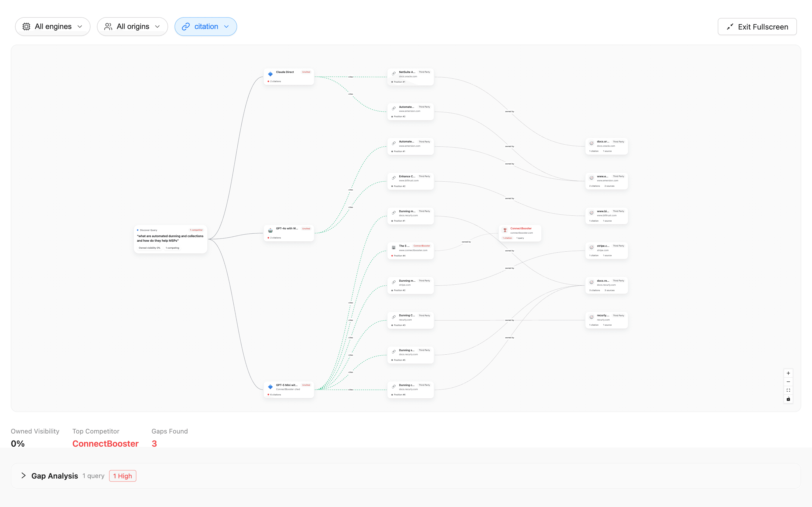Click the people icon in the All origins filter
The width and height of the screenshot is (812, 507).
(108, 26)
